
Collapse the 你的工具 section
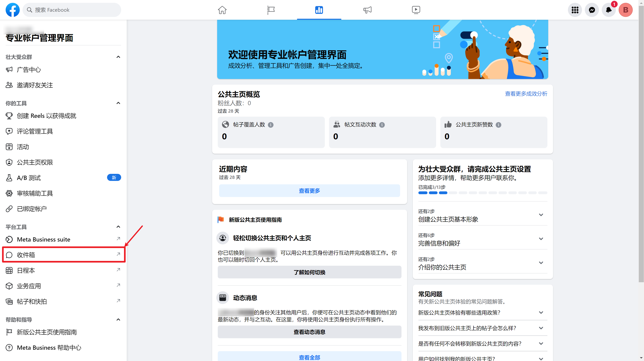click(x=118, y=103)
